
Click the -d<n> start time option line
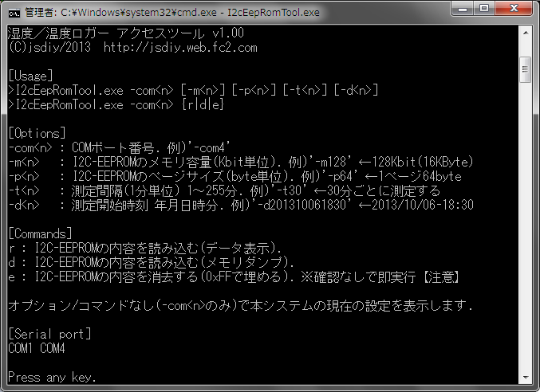[x=241, y=205]
